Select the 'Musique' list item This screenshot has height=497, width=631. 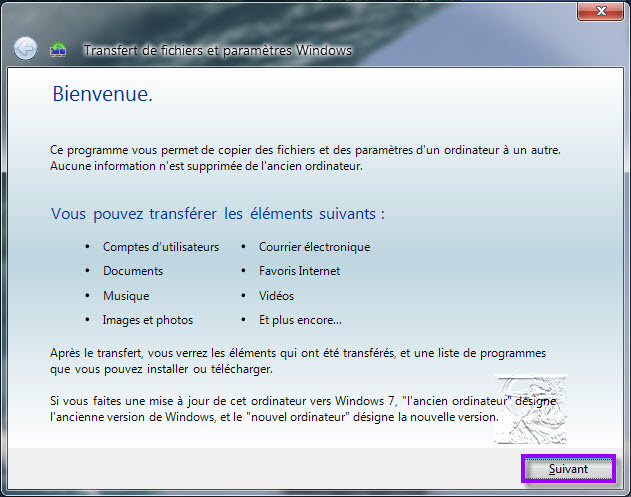pyautogui.click(x=125, y=296)
